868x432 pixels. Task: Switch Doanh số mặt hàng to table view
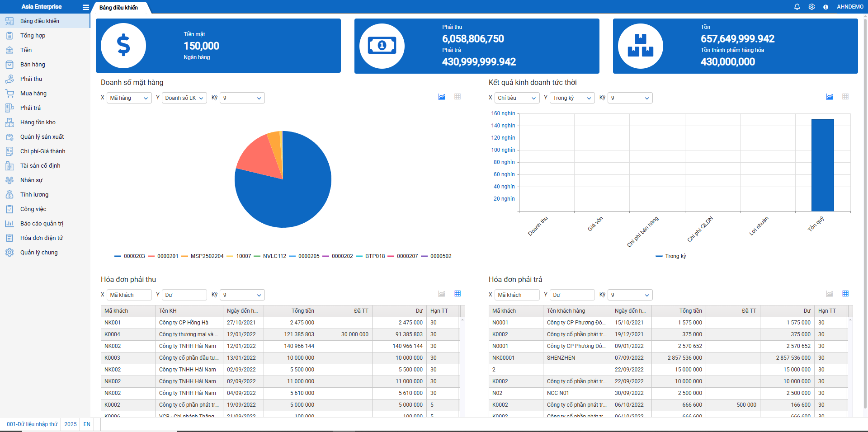coord(458,97)
